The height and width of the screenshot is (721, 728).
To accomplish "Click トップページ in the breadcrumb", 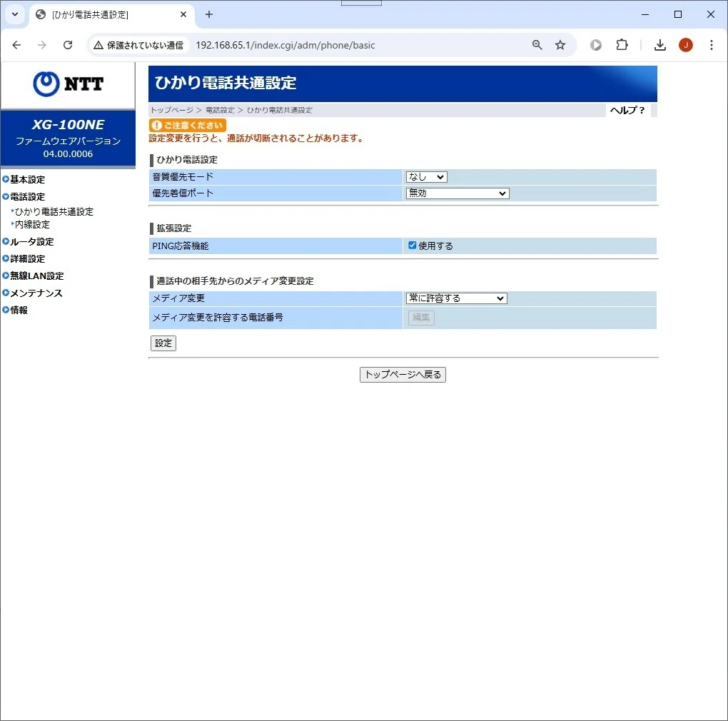I will coord(172,110).
